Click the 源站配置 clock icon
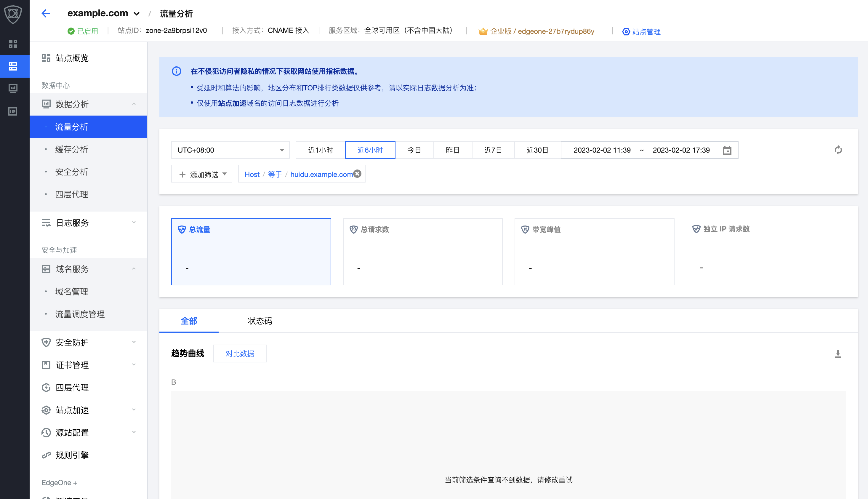This screenshot has height=499, width=868. [46, 433]
